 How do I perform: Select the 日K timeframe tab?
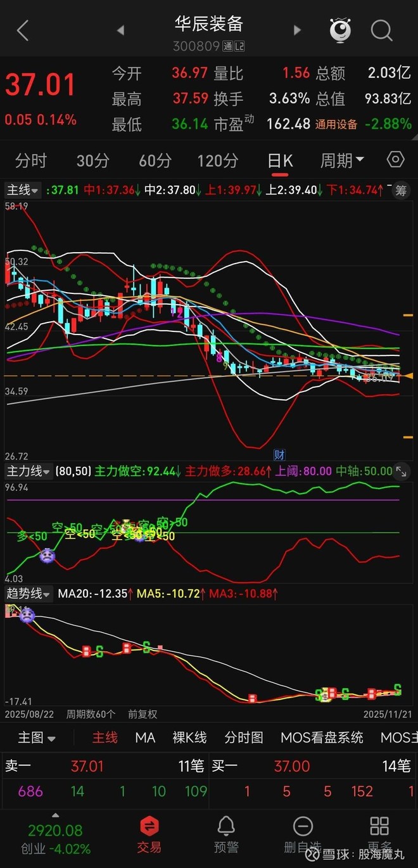(280, 160)
